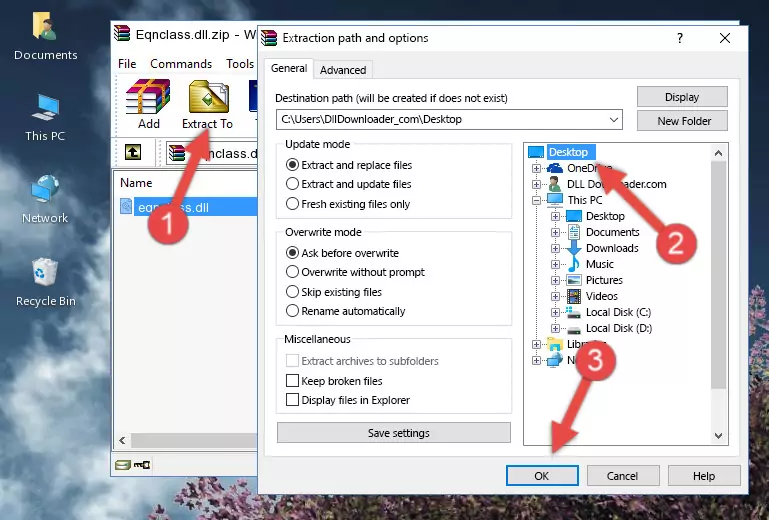
Task: Click the Save settings button
Action: [394, 433]
